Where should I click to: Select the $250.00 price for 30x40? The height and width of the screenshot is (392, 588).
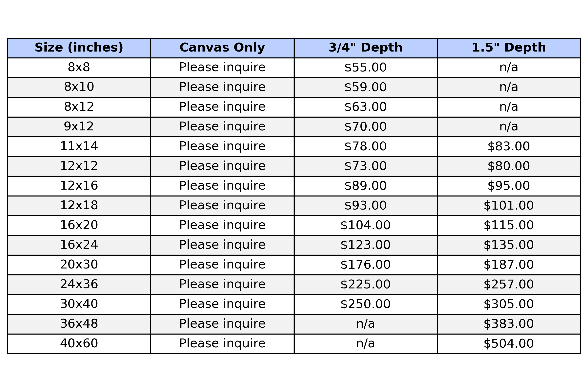(x=366, y=304)
